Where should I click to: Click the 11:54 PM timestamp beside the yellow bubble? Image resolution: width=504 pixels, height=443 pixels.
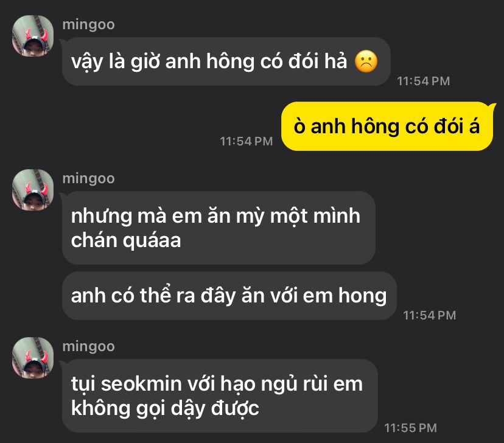tap(246, 141)
